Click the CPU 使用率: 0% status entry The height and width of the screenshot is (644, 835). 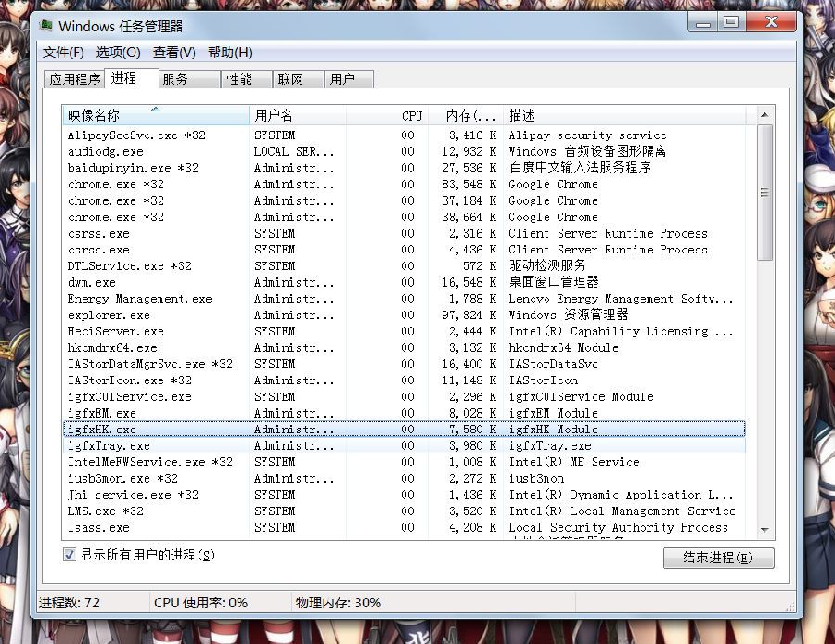[x=200, y=602]
